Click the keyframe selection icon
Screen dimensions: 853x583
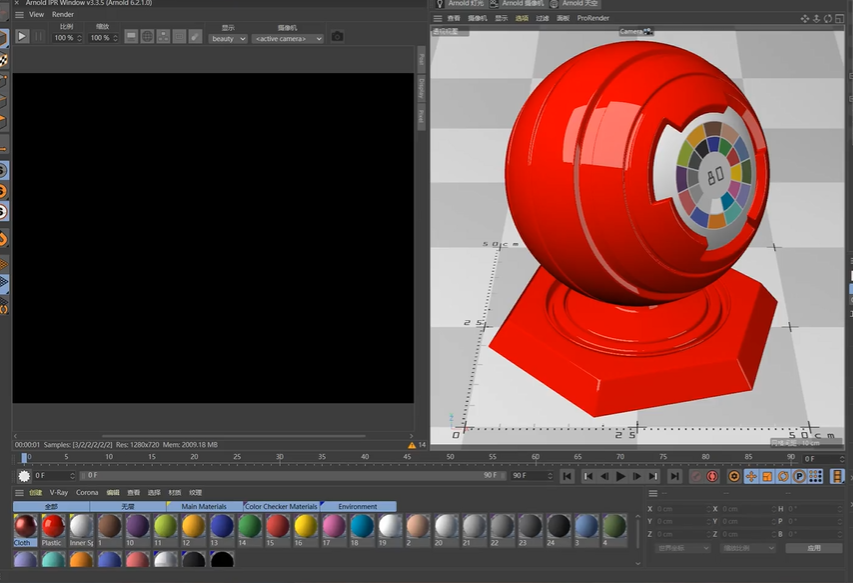pyautogui.click(x=734, y=476)
